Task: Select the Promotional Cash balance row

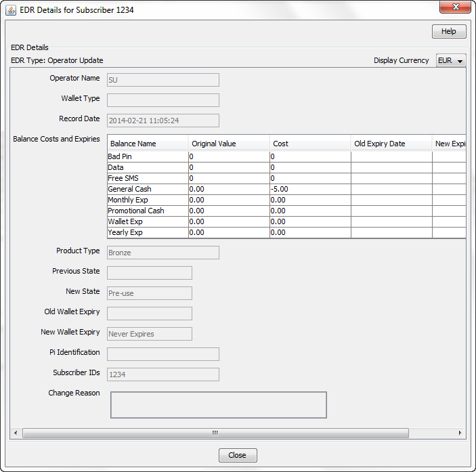Action: click(x=286, y=211)
